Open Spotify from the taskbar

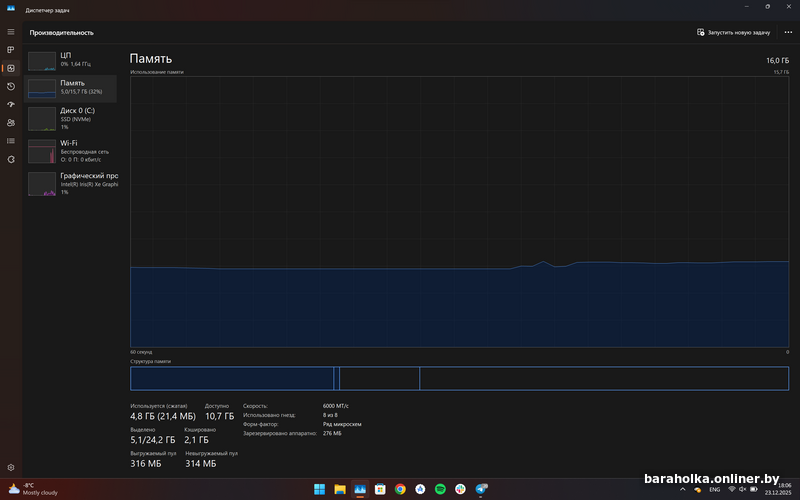tap(441, 489)
